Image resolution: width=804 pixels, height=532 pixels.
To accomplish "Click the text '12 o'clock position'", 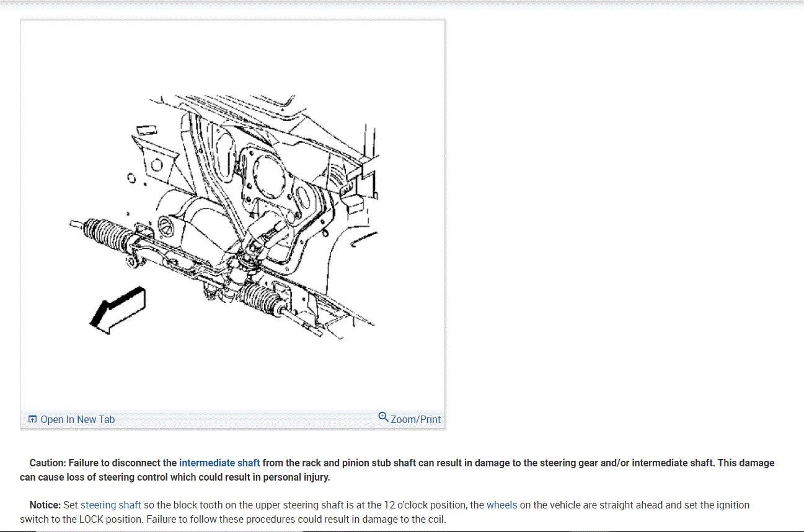I will click(x=426, y=505).
